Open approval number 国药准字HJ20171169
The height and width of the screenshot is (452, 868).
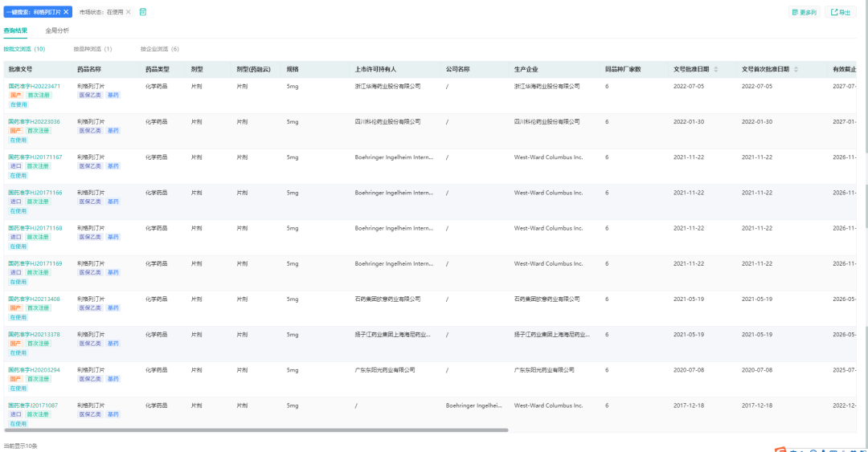tap(35, 263)
